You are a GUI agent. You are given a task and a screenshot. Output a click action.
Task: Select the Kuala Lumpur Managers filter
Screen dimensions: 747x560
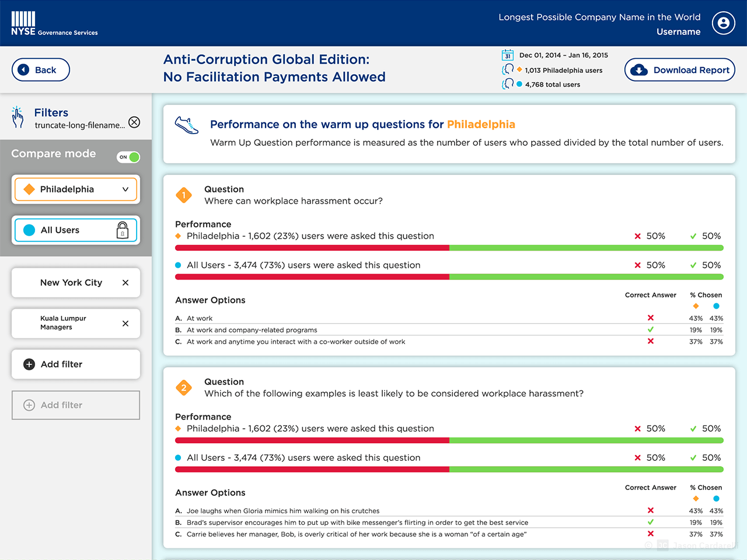(x=63, y=323)
